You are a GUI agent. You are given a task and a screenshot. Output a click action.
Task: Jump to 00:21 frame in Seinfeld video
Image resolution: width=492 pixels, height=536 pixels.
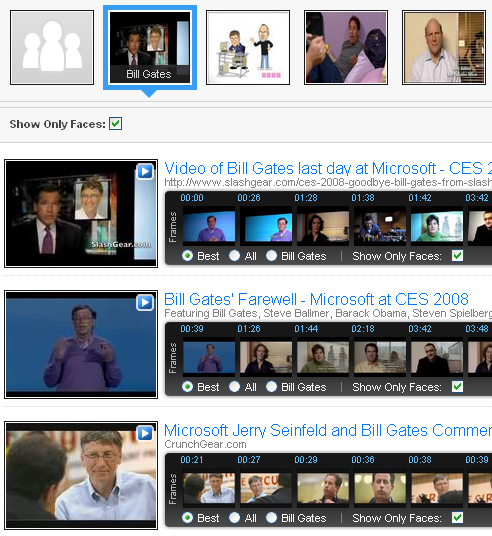coord(209,488)
